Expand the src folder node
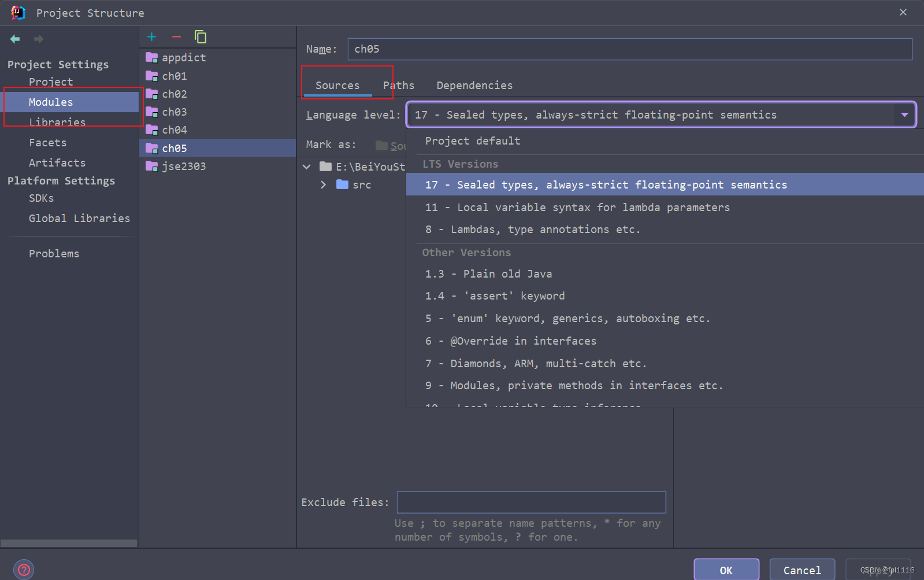 (323, 184)
